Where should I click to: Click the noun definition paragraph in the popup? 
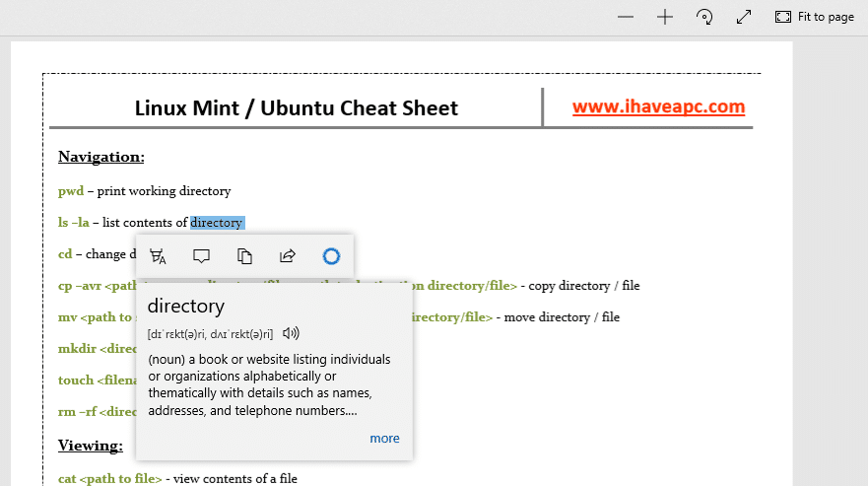(269, 385)
